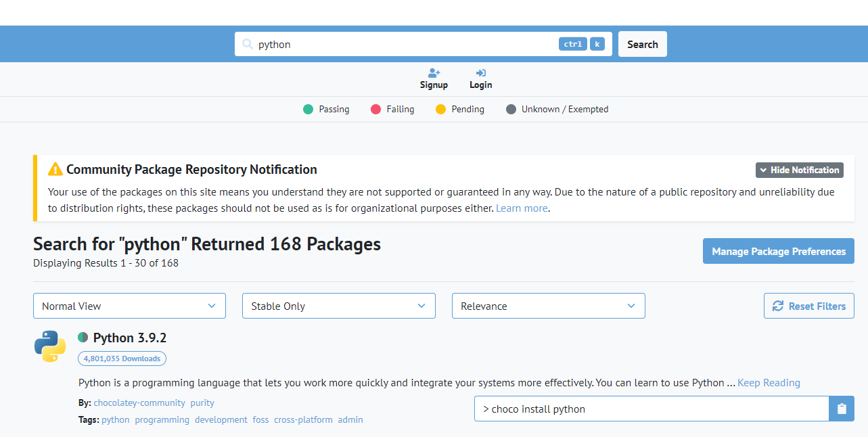Click the warning triangle notification icon
This screenshot has height=437, width=868.
click(55, 169)
